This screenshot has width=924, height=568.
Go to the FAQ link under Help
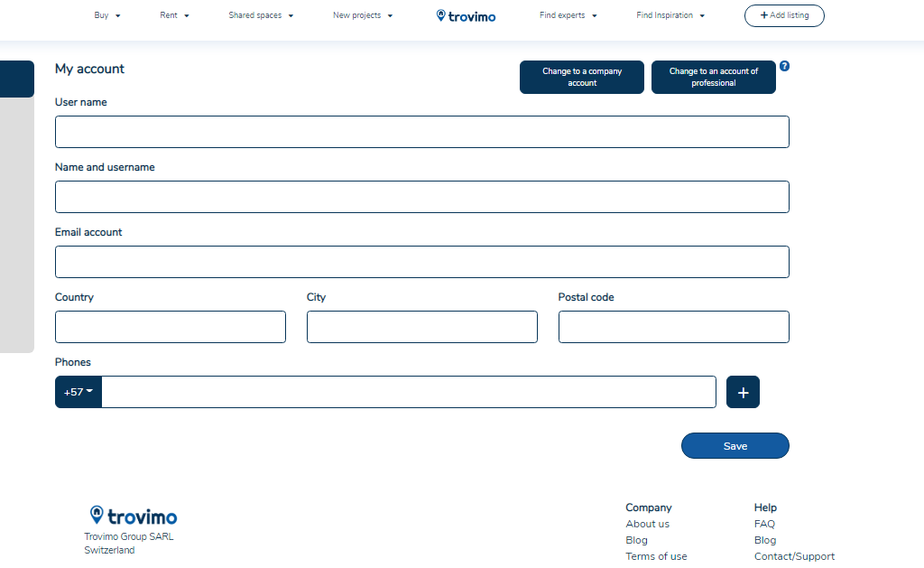[x=764, y=524]
